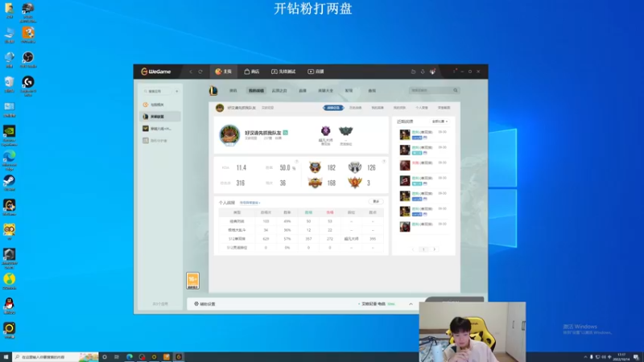
Task: Select the first orange sidebar entry
Action: [160, 105]
